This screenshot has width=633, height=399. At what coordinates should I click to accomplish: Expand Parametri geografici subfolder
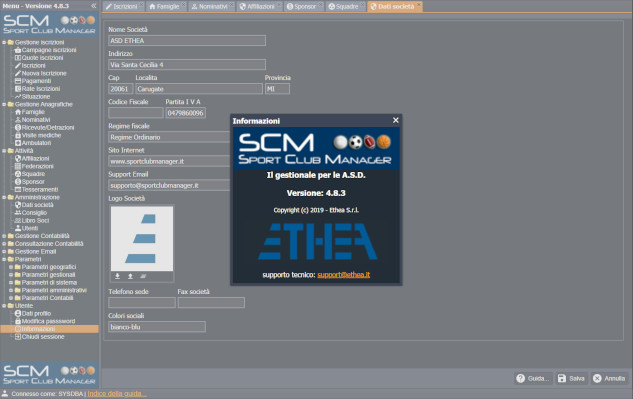tap(11, 267)
